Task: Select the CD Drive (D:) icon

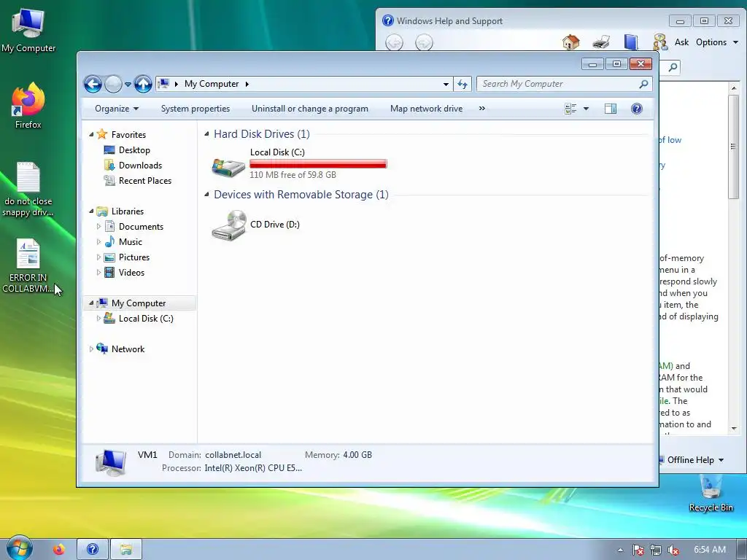Action: pyautogui.click(x=229, y=225)
